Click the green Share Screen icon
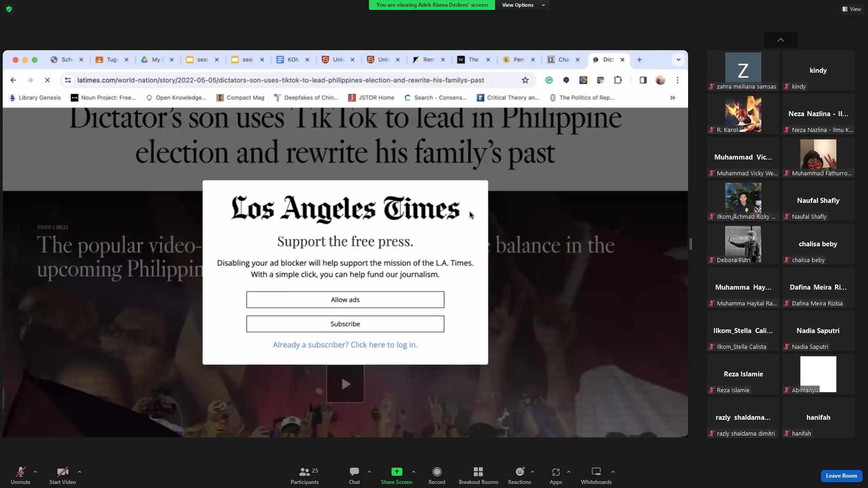The image size is (868, 488). (396, 472)
